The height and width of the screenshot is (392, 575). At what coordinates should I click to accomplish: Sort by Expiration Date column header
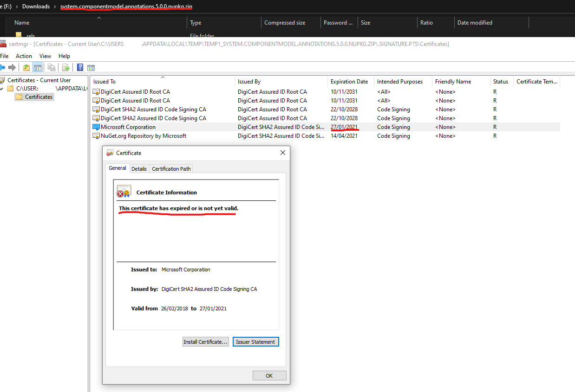click(351, 82)
